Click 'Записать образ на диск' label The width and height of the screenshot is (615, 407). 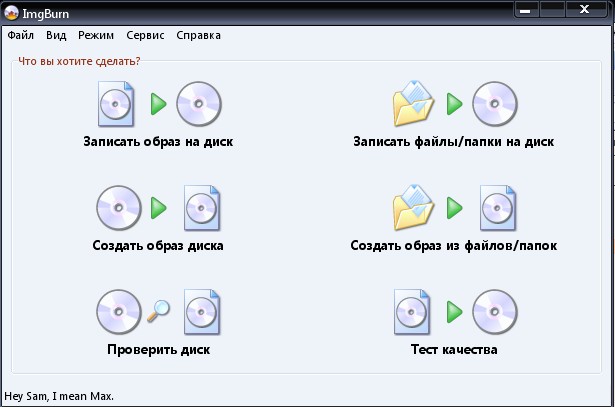tap(158, 142)
